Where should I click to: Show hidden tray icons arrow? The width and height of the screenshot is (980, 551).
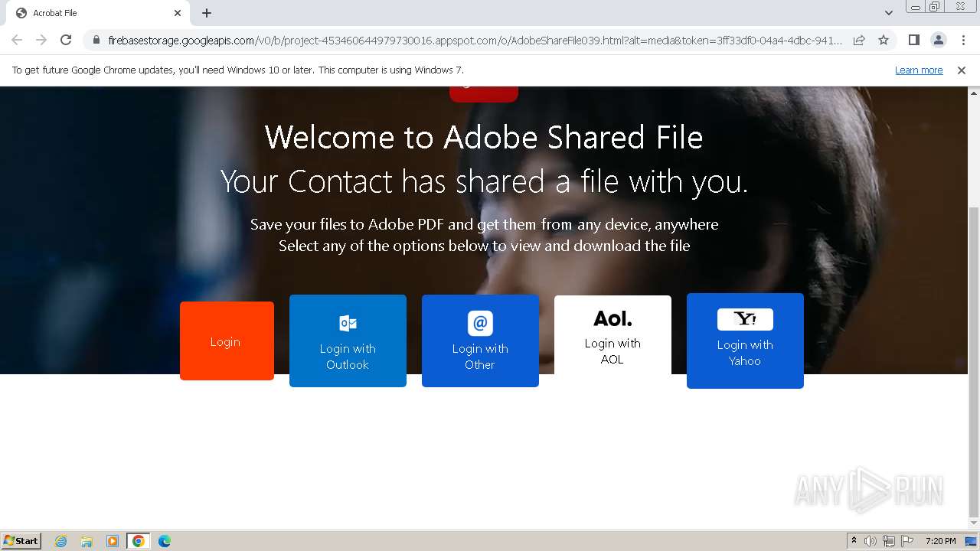point(854,541)
